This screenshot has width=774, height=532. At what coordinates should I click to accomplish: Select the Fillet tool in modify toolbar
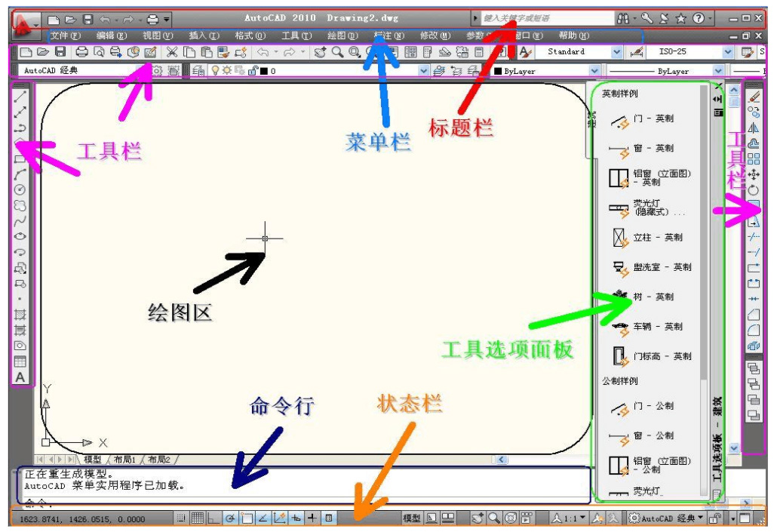click(754, 330)
